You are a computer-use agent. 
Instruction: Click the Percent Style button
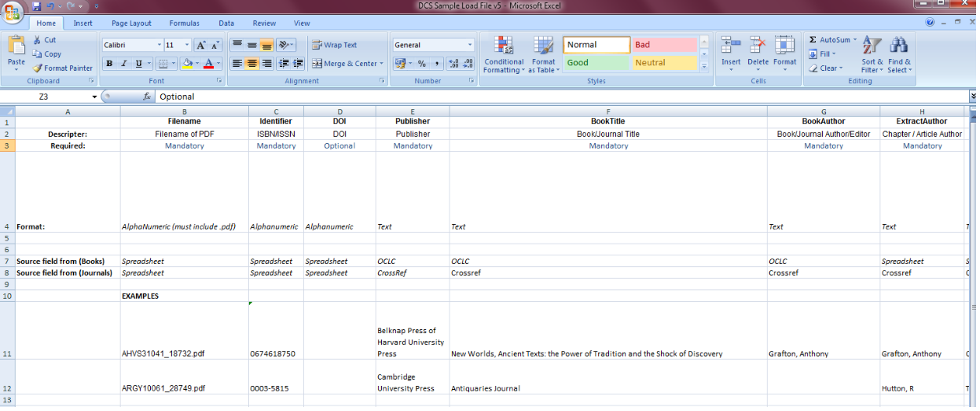pyautogui.click(x=421, y=64)
